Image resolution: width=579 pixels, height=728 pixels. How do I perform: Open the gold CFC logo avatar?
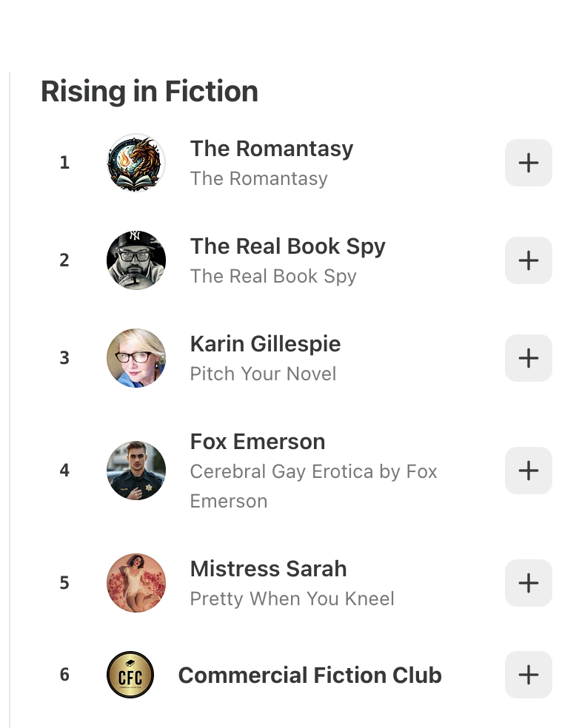(130, 675)
